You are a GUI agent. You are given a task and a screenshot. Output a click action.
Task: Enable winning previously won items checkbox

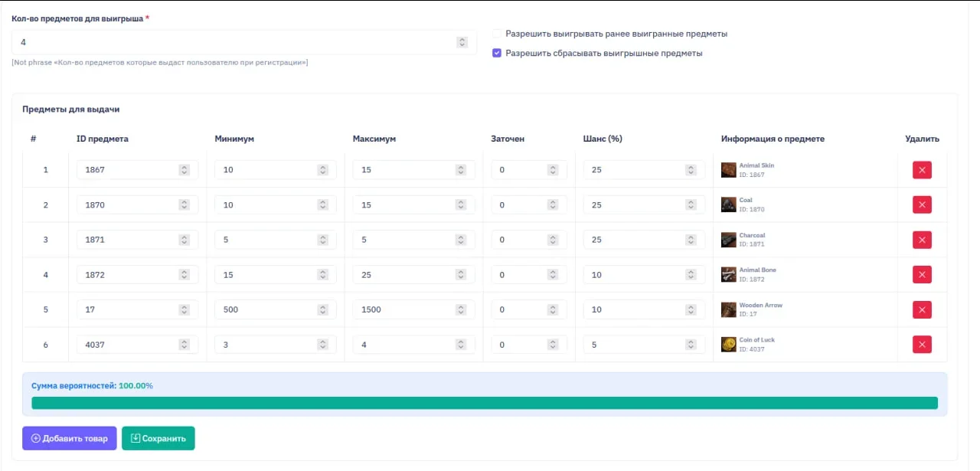[x=497, y=34]
